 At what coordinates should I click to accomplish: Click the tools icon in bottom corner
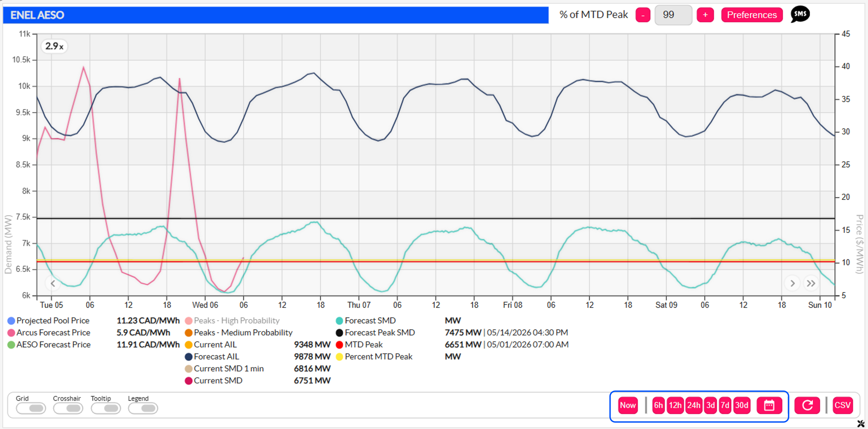pos(861,423)
